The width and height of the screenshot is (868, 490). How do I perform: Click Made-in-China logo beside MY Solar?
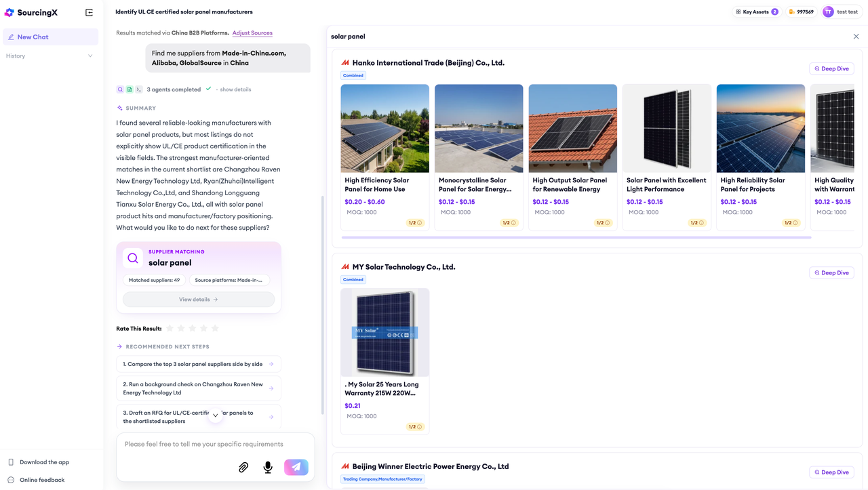345,267
